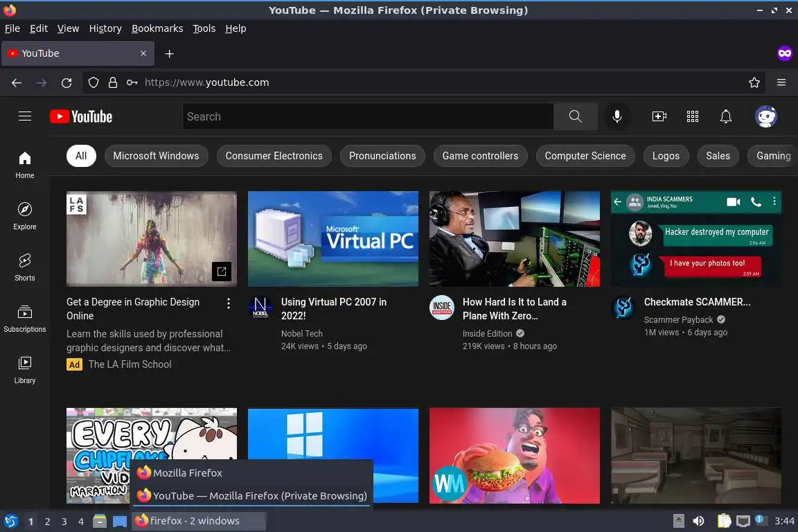The width and height of the screenshot is (798, 532).
Task: Start voice search with microphone icon
Action: (x=617, y=116)
